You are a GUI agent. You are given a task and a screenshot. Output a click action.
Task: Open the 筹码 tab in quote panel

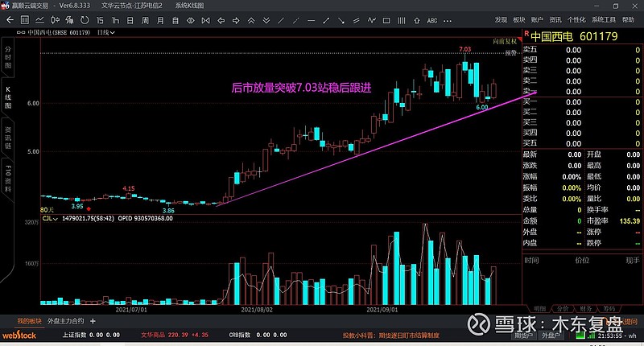click(x=609, y=308)
